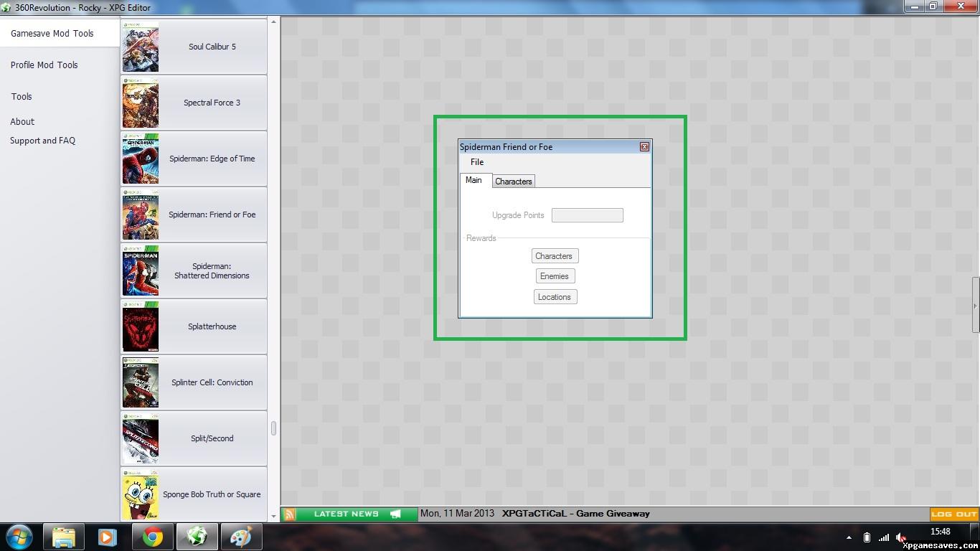
Task: Select the Split/Second game cover icon
Action: (x=140, y=438)
